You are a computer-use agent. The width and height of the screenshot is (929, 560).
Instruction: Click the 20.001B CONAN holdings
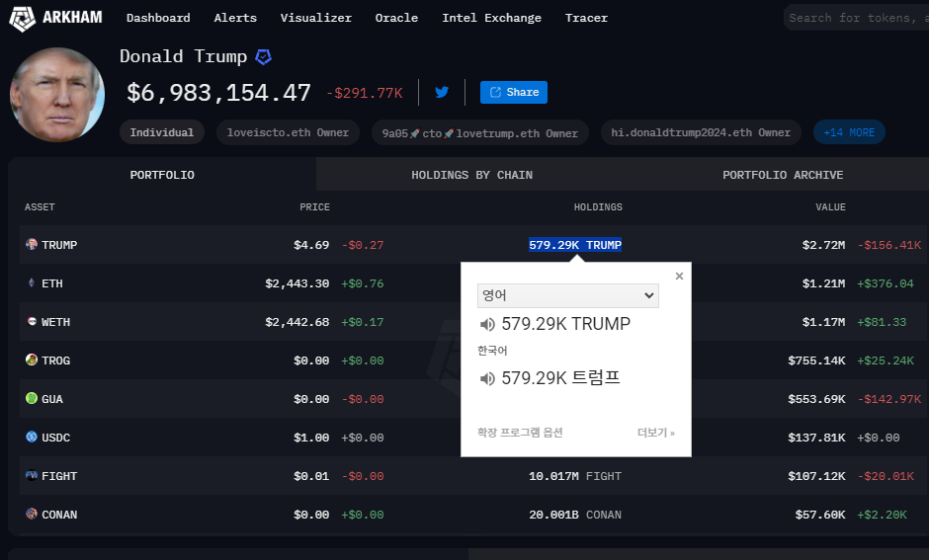click(x=575, y=515)
